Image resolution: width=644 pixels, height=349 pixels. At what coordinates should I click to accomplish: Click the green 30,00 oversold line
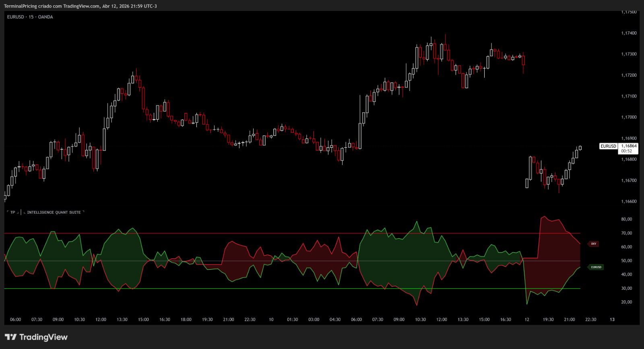click(x=282, y=289)
